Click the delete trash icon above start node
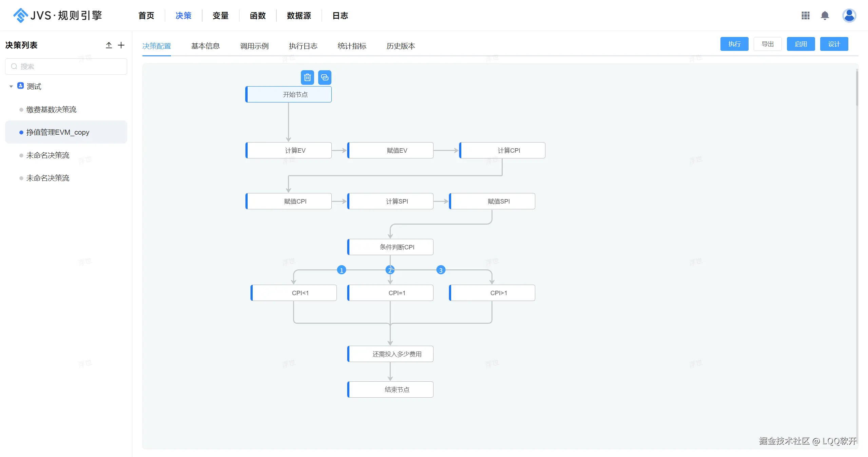The height and width of the screenshot is (457, 868). coord(307,78)
